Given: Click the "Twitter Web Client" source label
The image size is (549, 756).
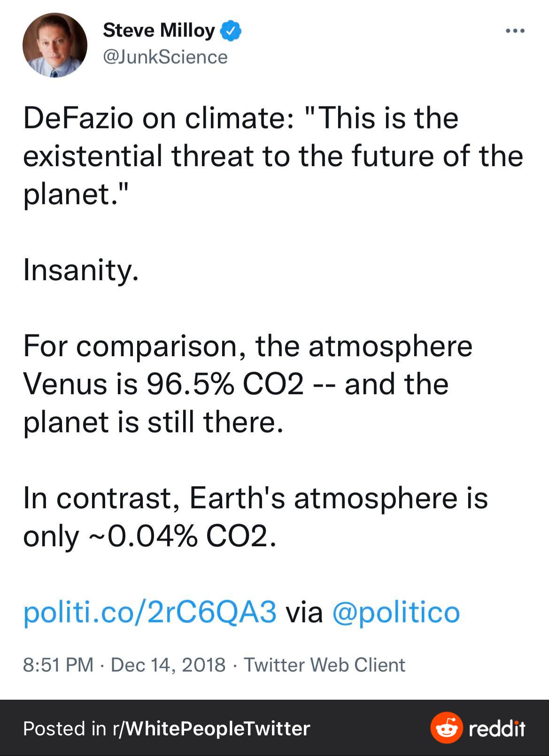Looking at the screenshot, I should tap(324, 665).
